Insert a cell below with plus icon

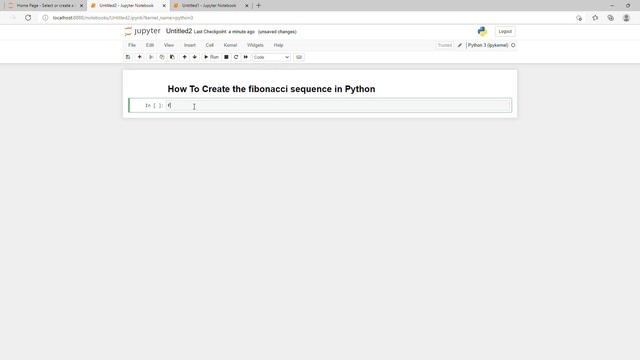(x=140, y=57)
